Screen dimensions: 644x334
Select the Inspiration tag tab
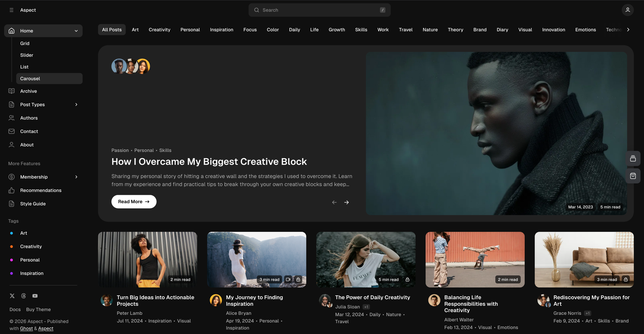tap(221, 30)
